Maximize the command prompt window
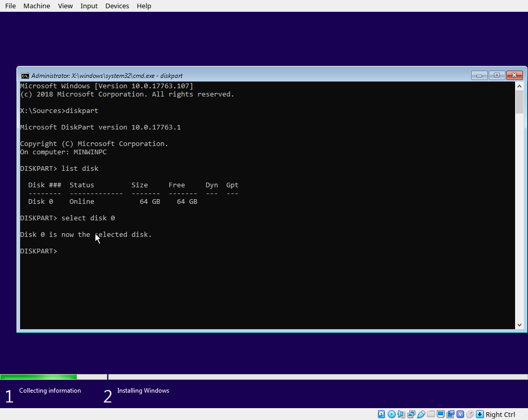 click(497, 75)
